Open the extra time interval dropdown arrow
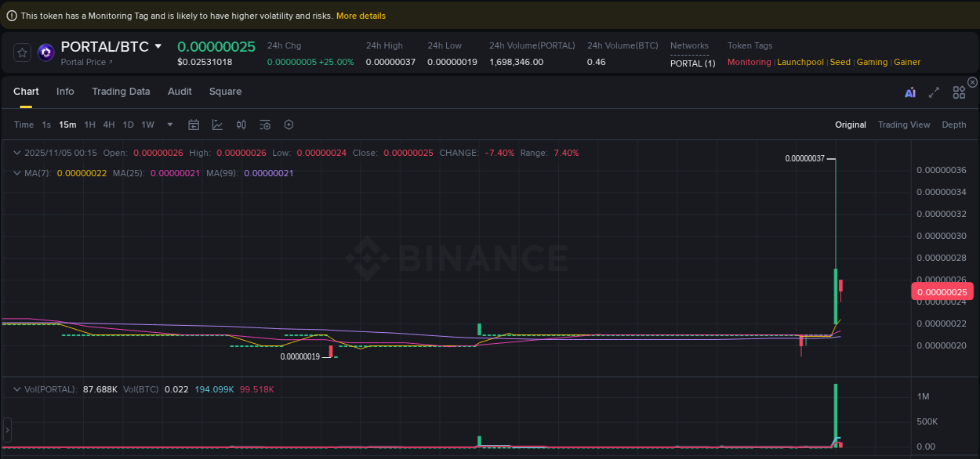This screenshot has height=459, width=980. click(169, 125)
